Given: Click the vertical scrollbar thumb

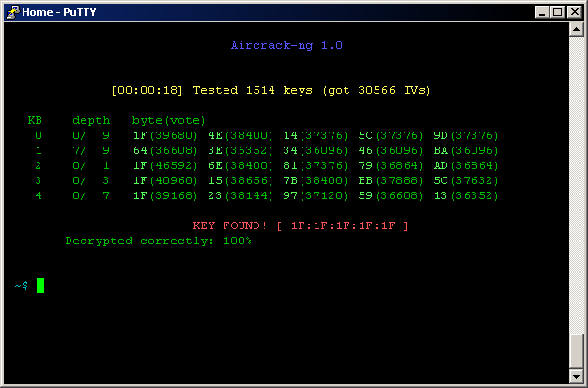Looking at the screenshot, I should tap(577, 349).
